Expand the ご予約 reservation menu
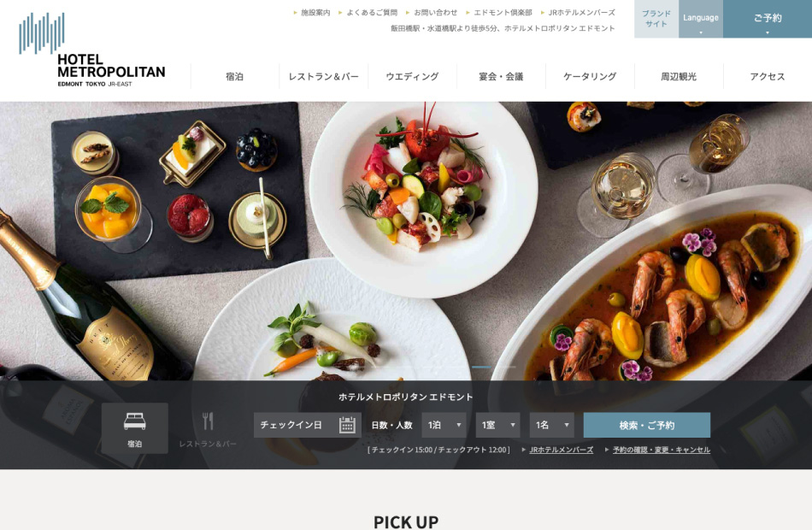 [x=768, y=19]
